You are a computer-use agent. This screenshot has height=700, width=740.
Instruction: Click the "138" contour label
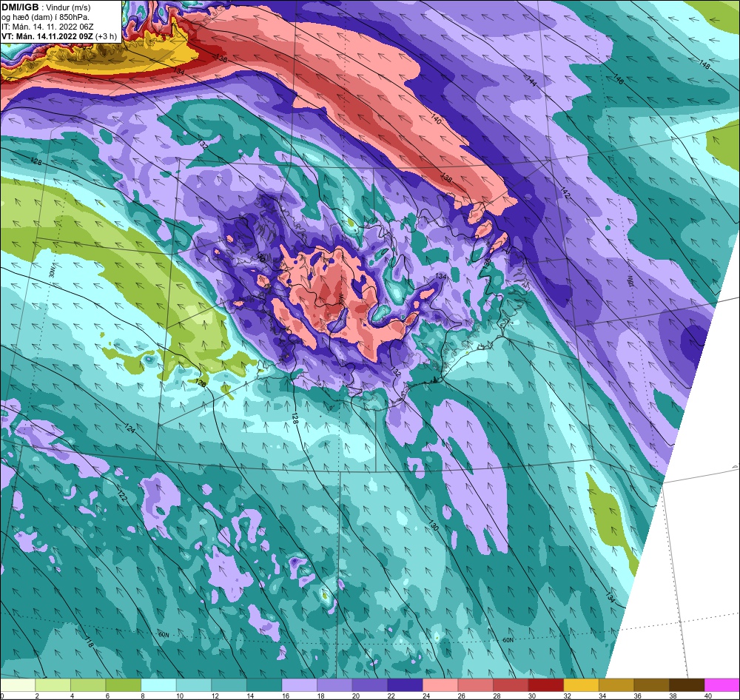pos(446,178)
